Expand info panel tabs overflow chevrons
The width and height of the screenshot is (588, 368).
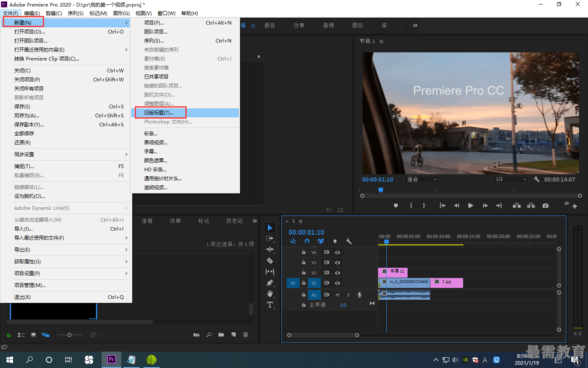tap(255, 221)
